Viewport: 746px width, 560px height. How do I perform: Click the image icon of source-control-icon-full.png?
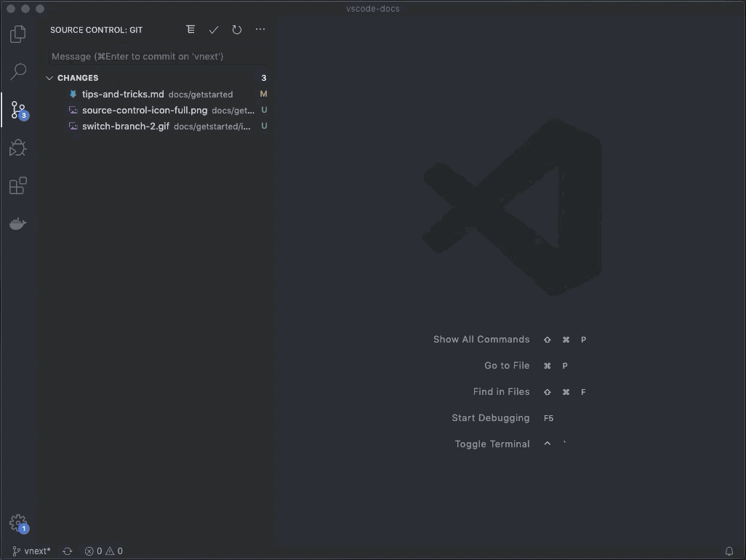73,110
